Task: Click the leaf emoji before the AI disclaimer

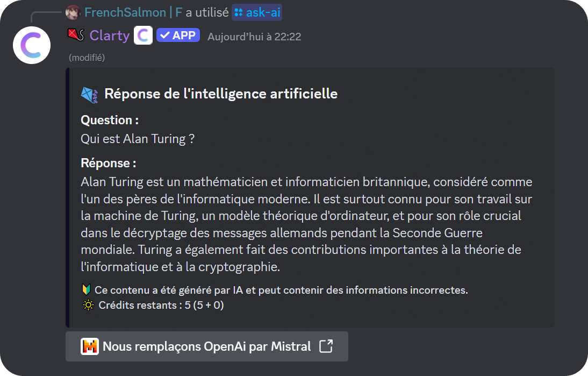Action: click(x=88, y=289)
